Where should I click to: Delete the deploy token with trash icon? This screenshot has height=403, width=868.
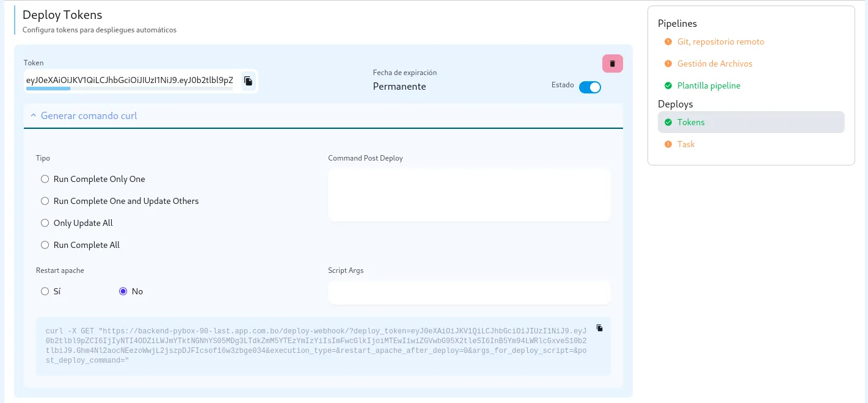(613, 64)
